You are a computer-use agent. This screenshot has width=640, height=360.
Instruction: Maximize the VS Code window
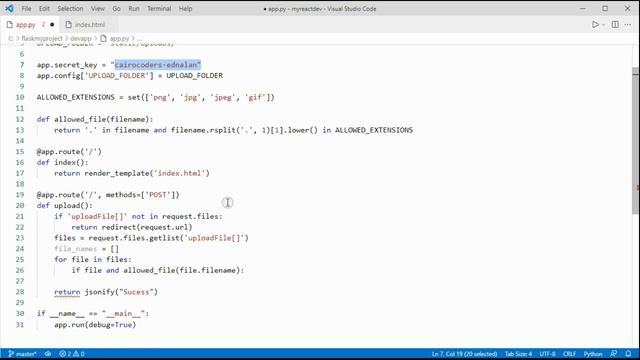point(605,9)
